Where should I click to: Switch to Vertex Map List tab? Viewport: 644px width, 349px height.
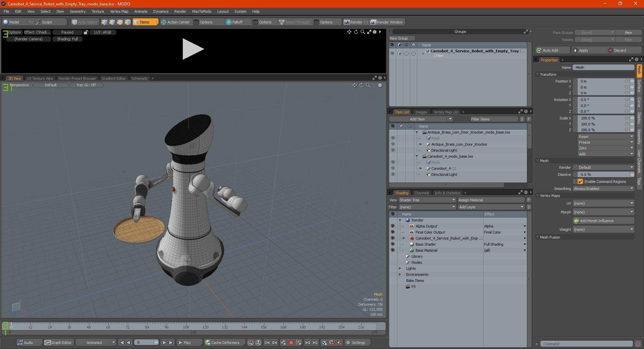(x=446, y=112)
